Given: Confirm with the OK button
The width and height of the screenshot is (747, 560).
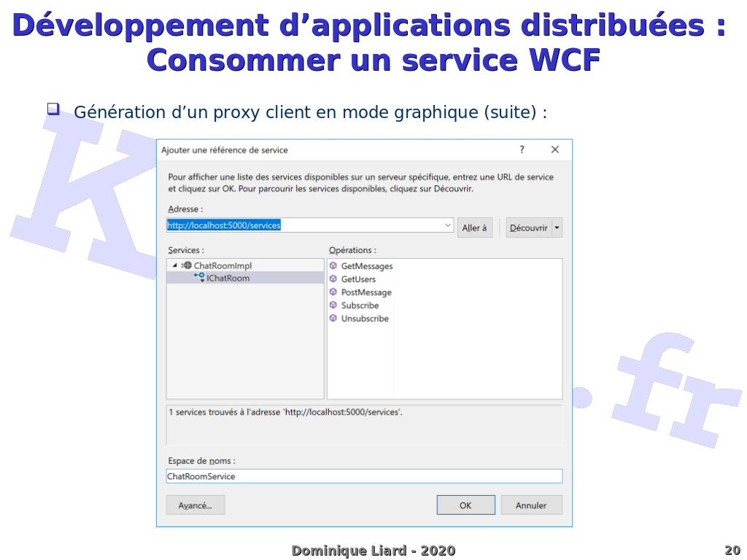Looking at the screenshot, I should point(465,505).
